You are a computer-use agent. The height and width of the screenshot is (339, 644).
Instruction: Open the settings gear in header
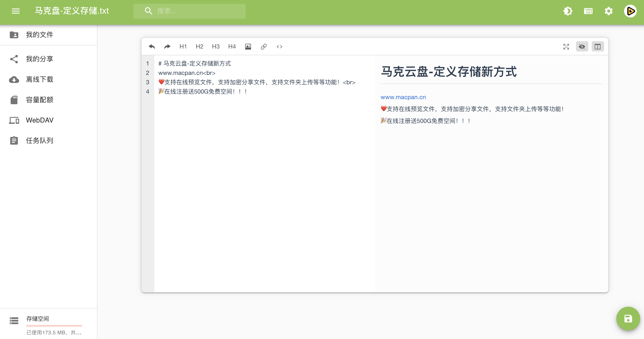609,11
